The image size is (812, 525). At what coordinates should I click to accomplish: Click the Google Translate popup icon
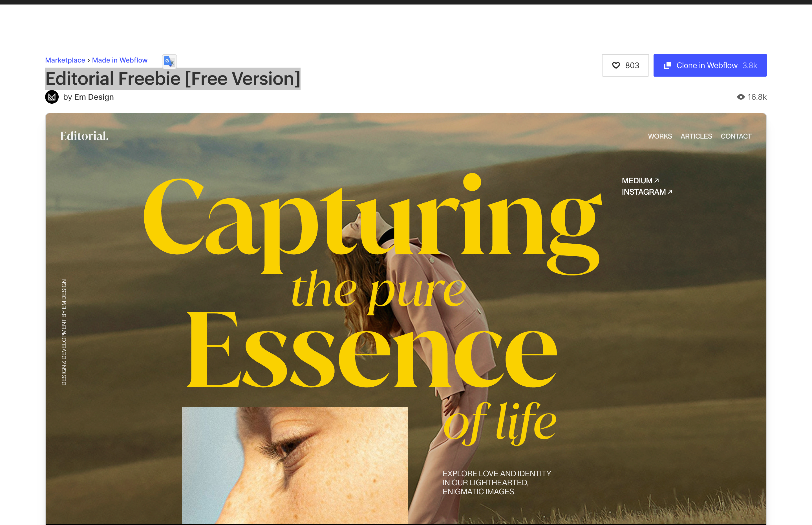169,61
